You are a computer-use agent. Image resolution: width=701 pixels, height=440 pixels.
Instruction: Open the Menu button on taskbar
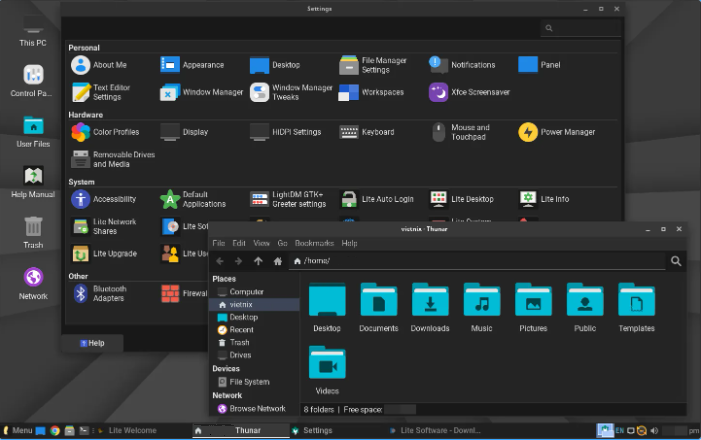click(18, 431)
